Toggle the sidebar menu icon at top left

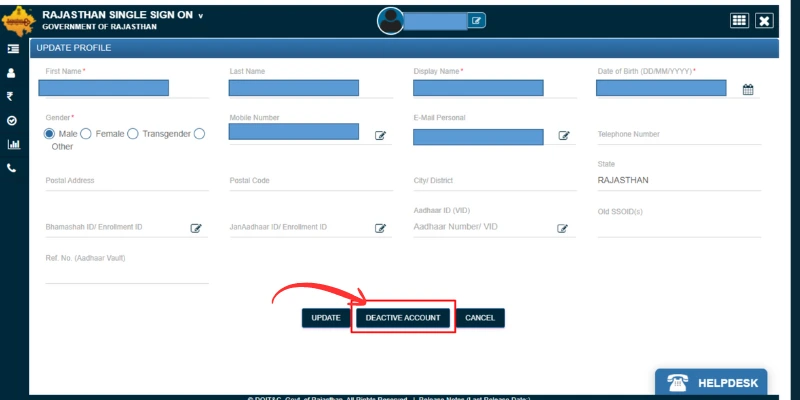[x=13, y=48]
